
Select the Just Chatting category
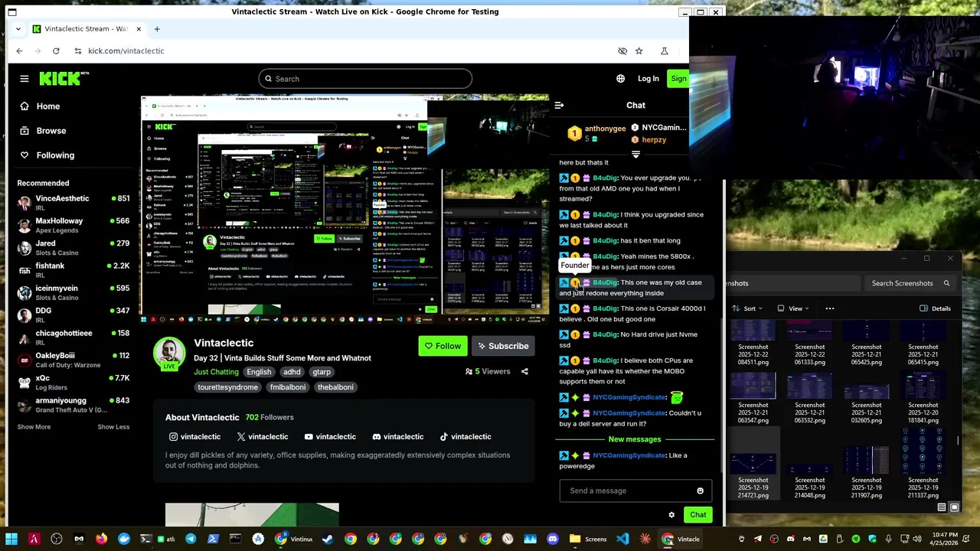point(216,372)
